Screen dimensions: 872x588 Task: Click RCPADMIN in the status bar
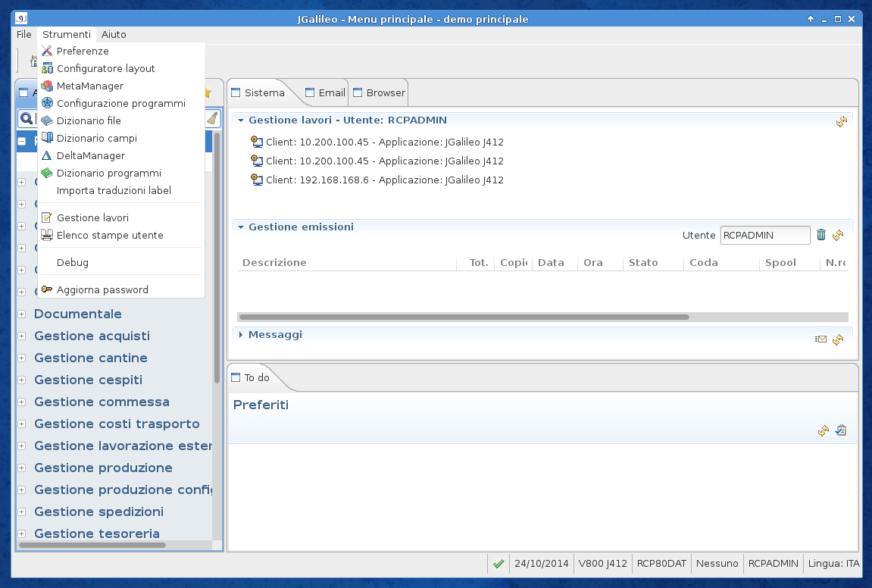(773, 564)
